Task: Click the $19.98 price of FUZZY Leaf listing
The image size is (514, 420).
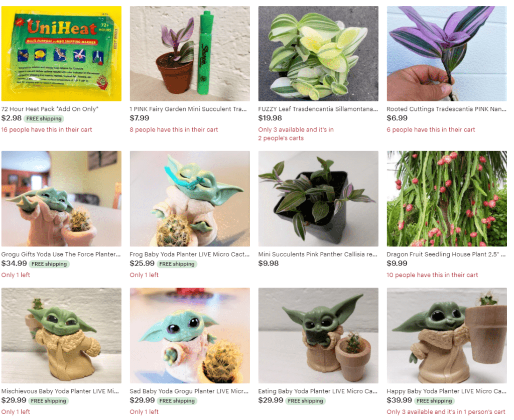Action: [270, 118]
